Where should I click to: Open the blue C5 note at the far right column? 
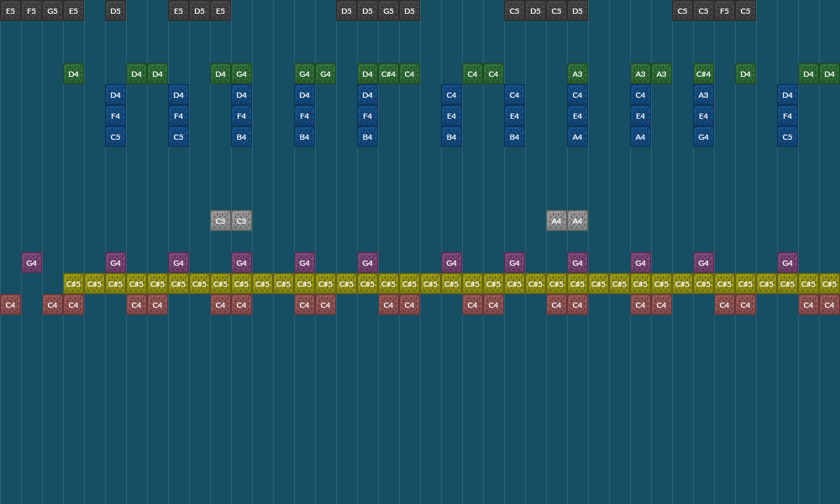pyautogui.click(x=787, y=136)
